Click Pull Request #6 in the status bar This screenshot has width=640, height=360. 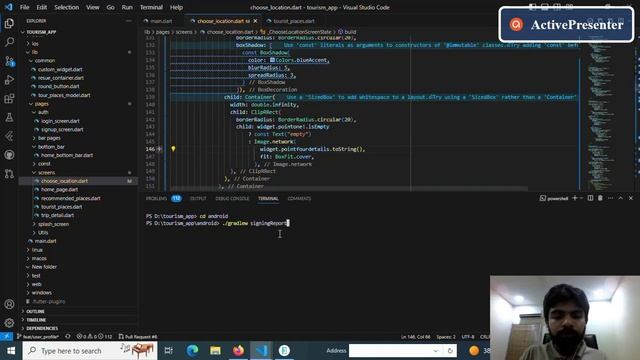[x=138, y=337]
